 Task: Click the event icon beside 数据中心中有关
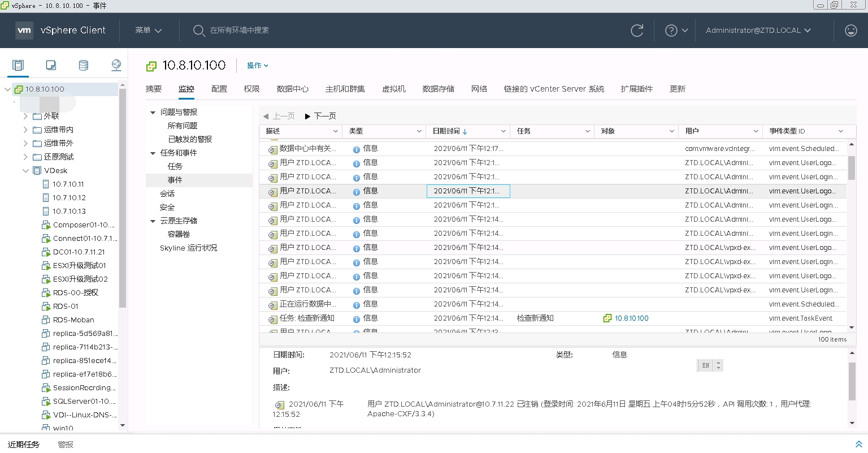(272, 149)
